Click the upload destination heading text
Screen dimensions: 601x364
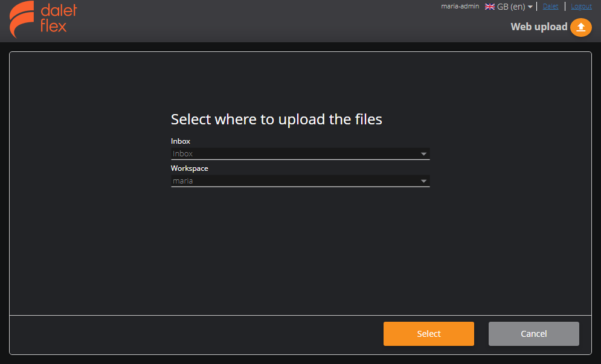277,119
